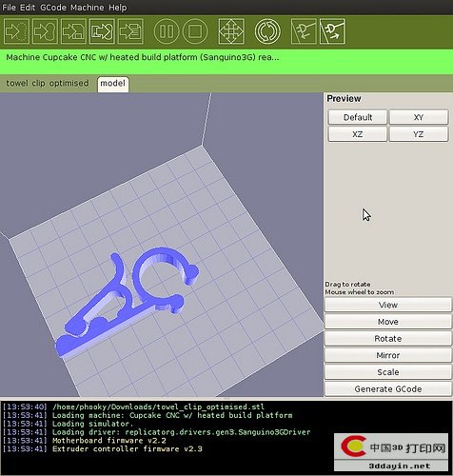This screenshot has width=453, height=476.
Task: Click the Simulate toolbar icon
Action: point(16,31)
